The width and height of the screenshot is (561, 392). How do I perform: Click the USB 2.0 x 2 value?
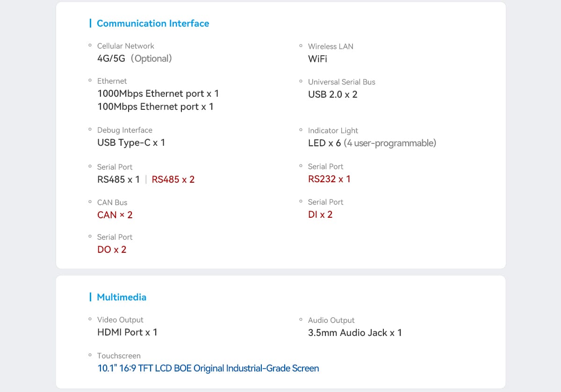point(333,94)
